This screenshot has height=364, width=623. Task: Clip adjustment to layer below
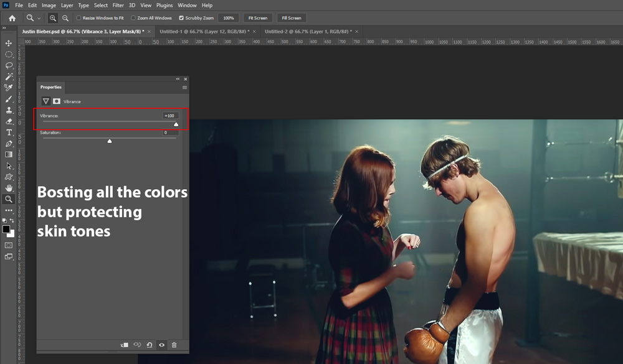click(125, 345)
